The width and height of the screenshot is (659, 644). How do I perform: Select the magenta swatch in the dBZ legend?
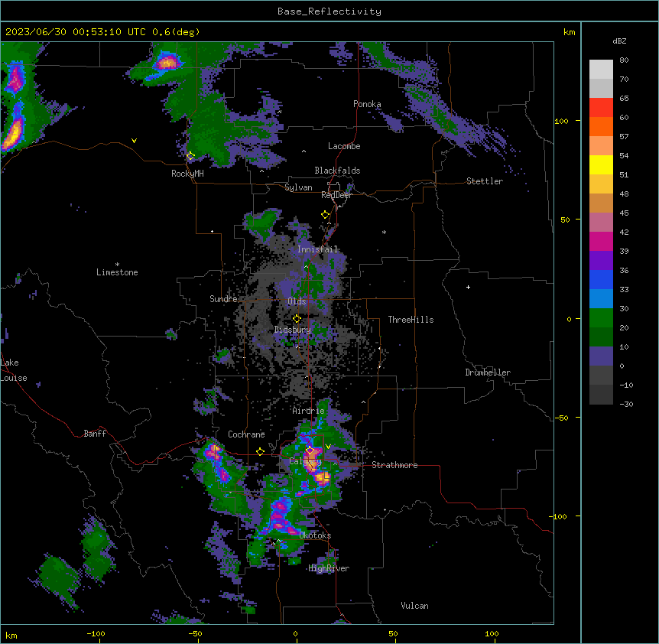(601, 241)
